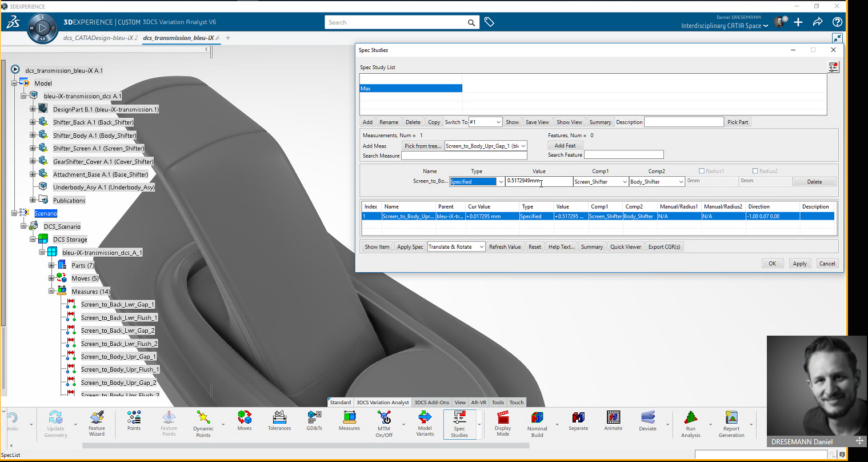Click OK in Spec Studies dialog
Image resolution: width=868 pixels, height=462 pixels.
tap(772, 264)
